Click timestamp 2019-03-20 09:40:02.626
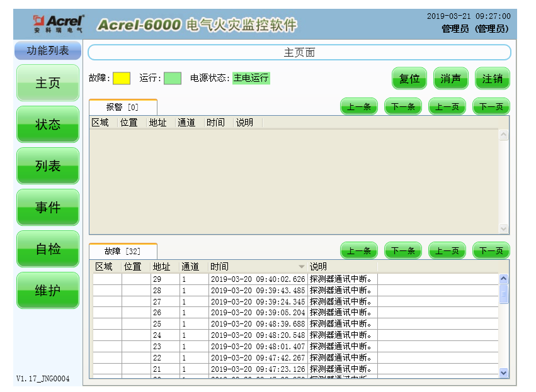The image size is (536, 392). (258, 279)
